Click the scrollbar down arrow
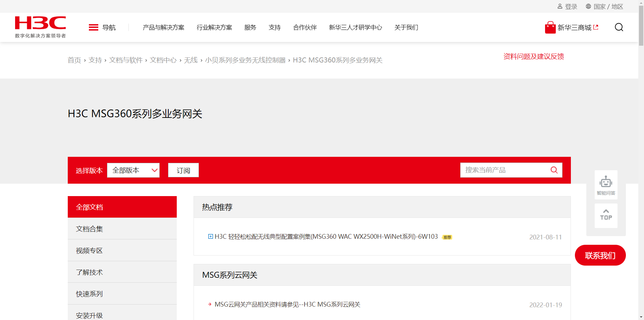 [x=641, y=317]
